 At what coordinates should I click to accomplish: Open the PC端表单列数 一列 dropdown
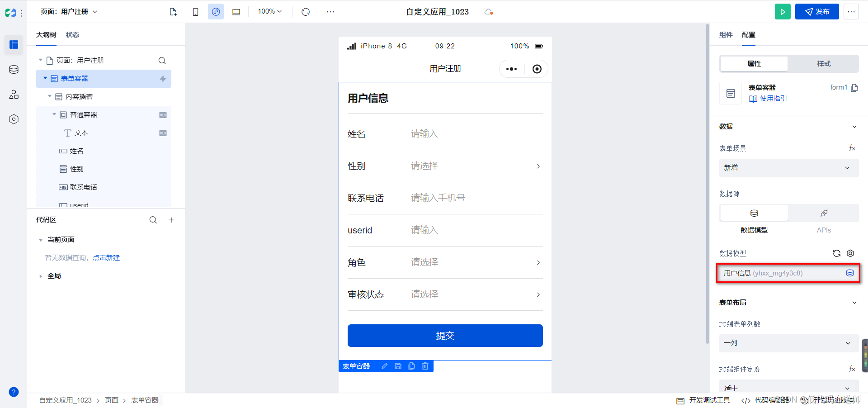[x=789, y=343]
